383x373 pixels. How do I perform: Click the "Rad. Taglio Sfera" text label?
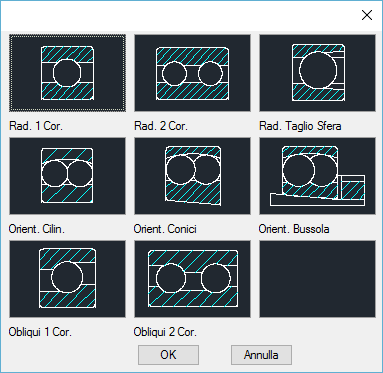click(x=300, y=126)
